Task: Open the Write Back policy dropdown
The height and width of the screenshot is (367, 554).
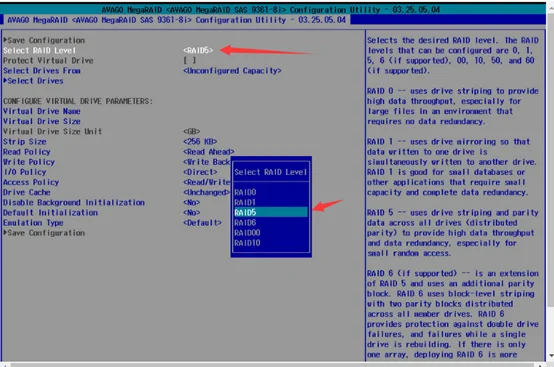Action: 207,162
